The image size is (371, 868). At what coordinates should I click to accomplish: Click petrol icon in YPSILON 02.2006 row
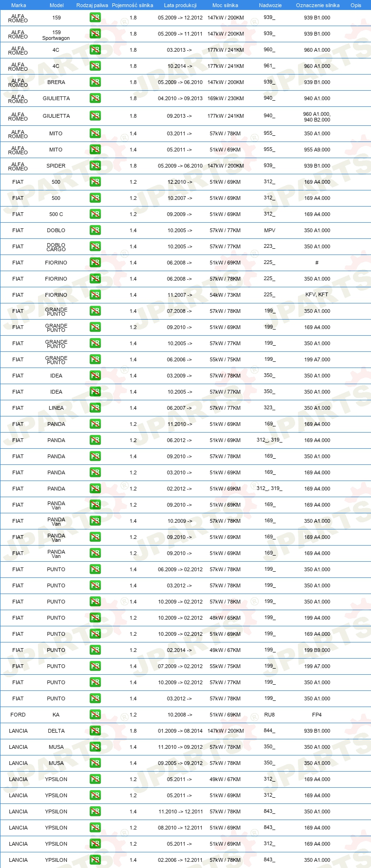pyautogui.click(x=95, y=860)
